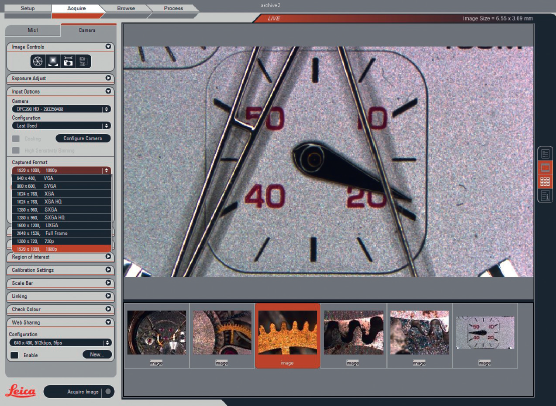
Task: Click the white balance Image Controls icon
Action: (53, 61)
